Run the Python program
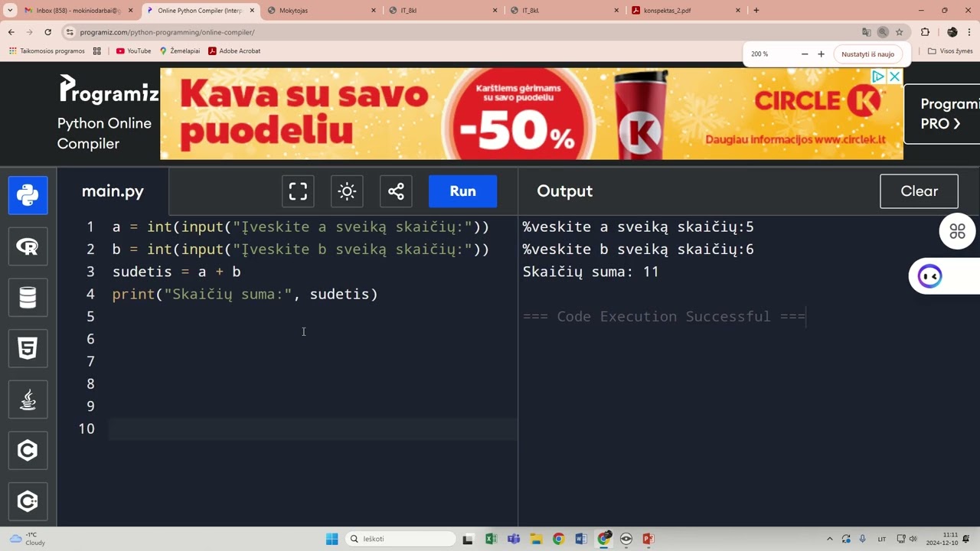The image size is (980, 551). coord(462,191)
